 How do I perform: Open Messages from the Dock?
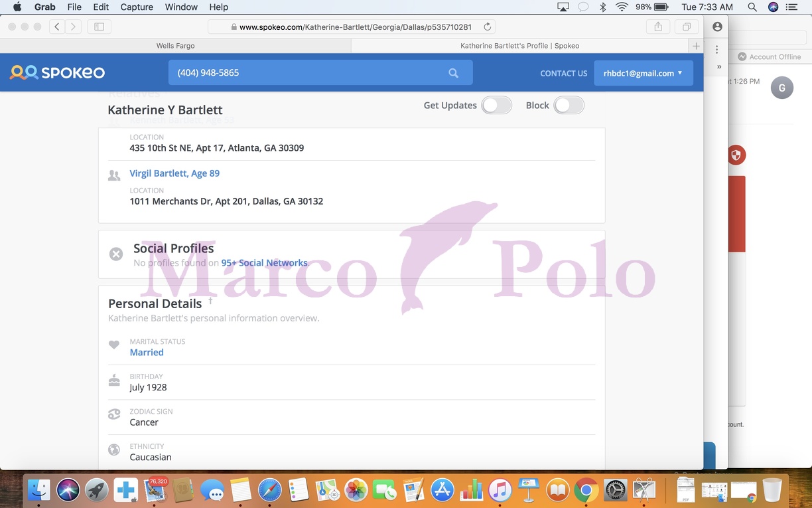tap(212, 491)
